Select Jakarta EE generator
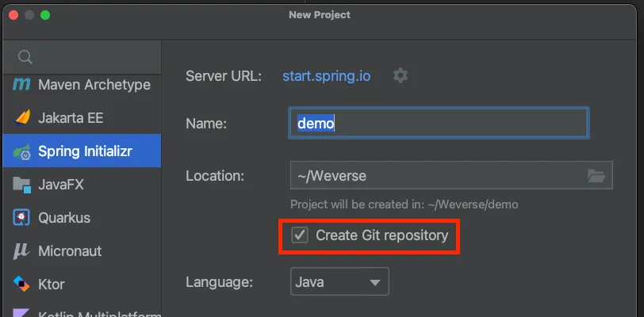Image resolution: width=644 pixels, height=317 pixels. [82, 118]
